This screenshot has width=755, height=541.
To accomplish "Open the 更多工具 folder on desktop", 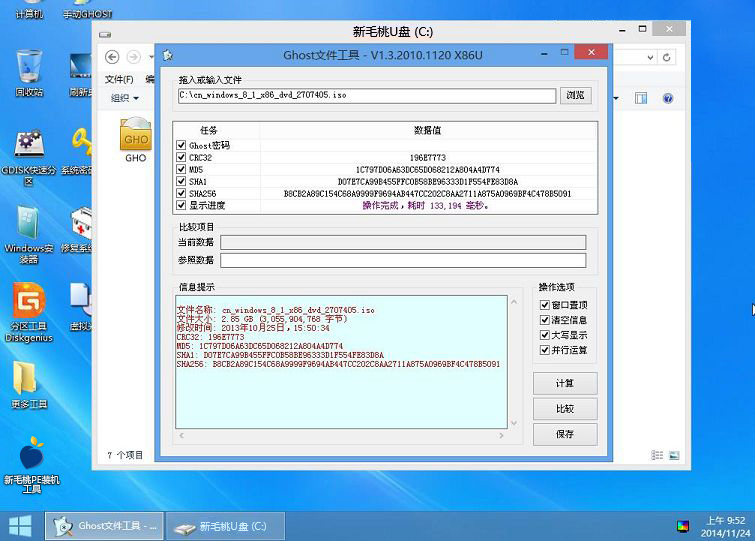I will click(x=29, y=384).
